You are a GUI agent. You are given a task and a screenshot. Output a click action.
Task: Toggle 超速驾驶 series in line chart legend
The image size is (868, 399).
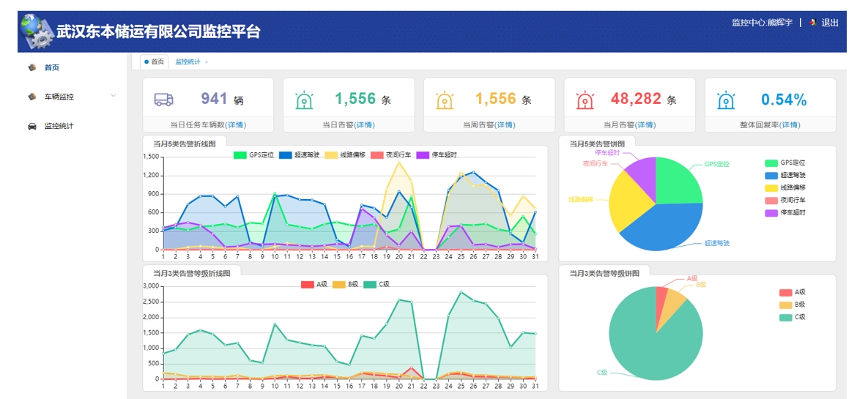[x=300, y=155]
